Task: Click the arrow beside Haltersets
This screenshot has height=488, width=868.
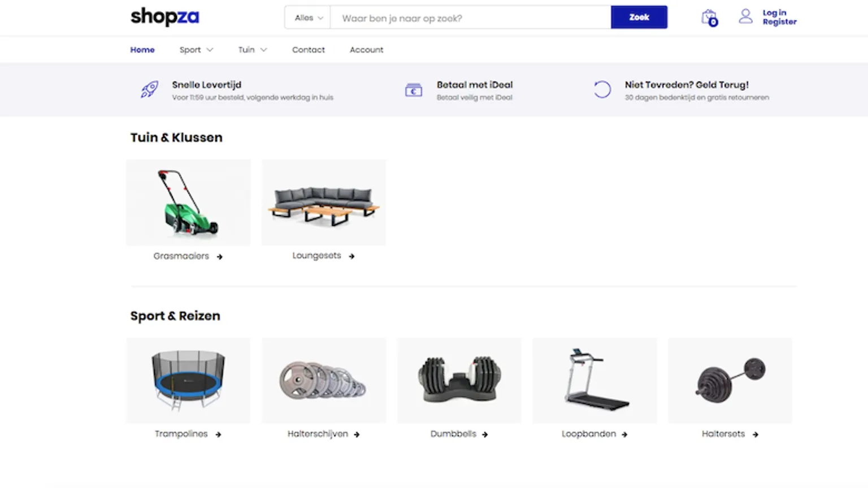Action: coord(756,435)
